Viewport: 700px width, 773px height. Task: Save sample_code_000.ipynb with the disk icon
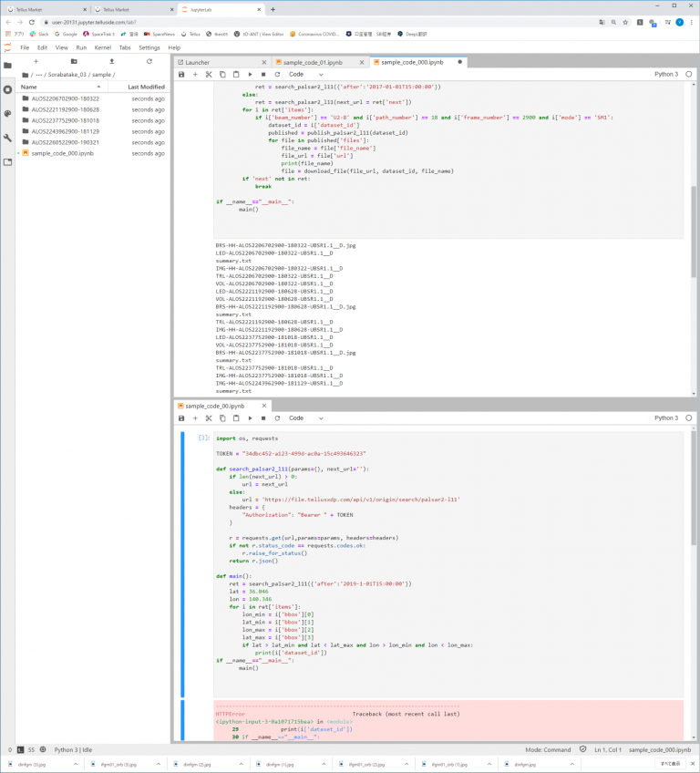click(x=181, y=75)
